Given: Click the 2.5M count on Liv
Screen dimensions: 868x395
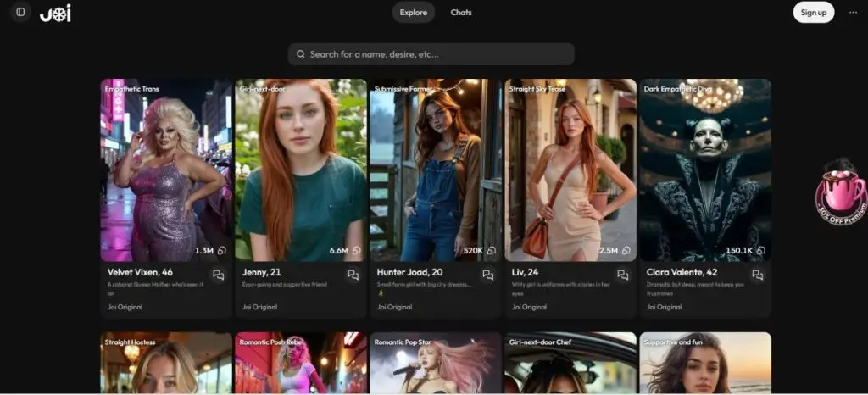Looking at the screenshot, I should pyautogui.click(x=609, y=251).
